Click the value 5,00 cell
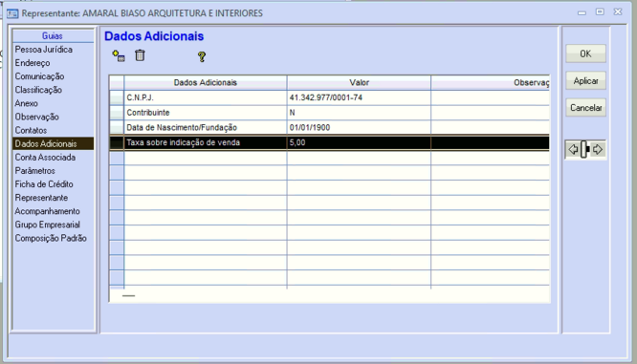This screenshot has height=364, width=637. coord(359,142)
